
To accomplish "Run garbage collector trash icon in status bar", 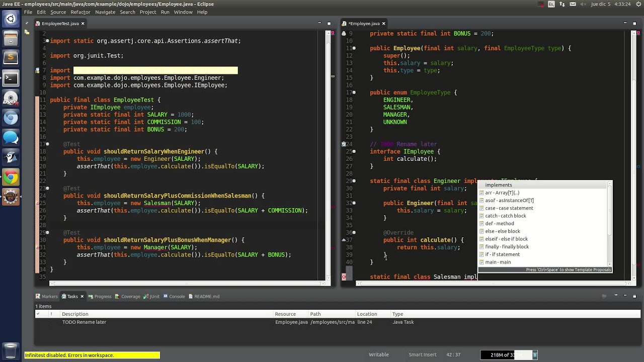I will pyautogui.click(x=535, y=355).
